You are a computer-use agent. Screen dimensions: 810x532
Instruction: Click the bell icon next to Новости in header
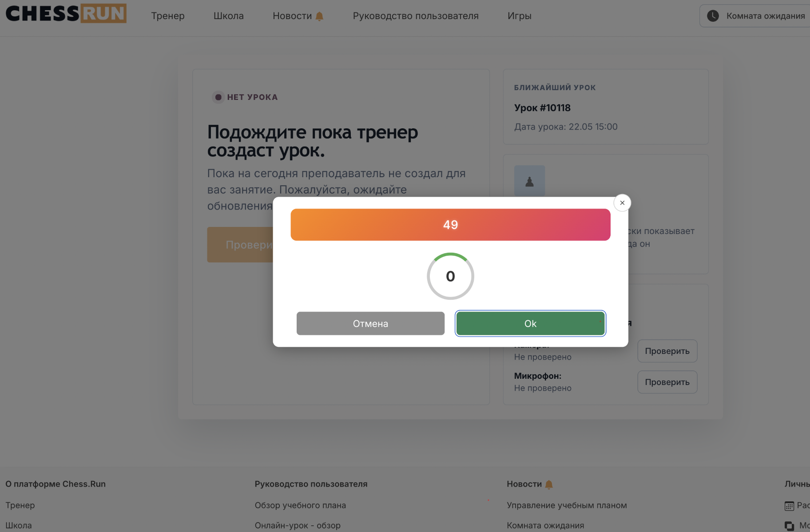pyautogui.click(x=319, y=16)
